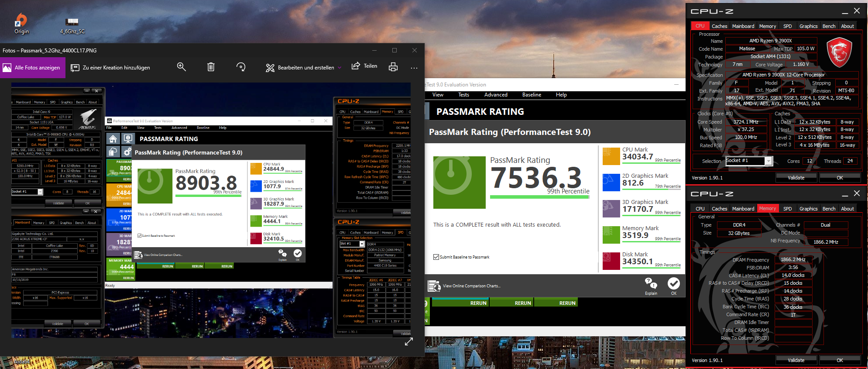Click the Explain icon in PassMark results
This screenshot has width=868, height=369.
[x=651, y=286]
